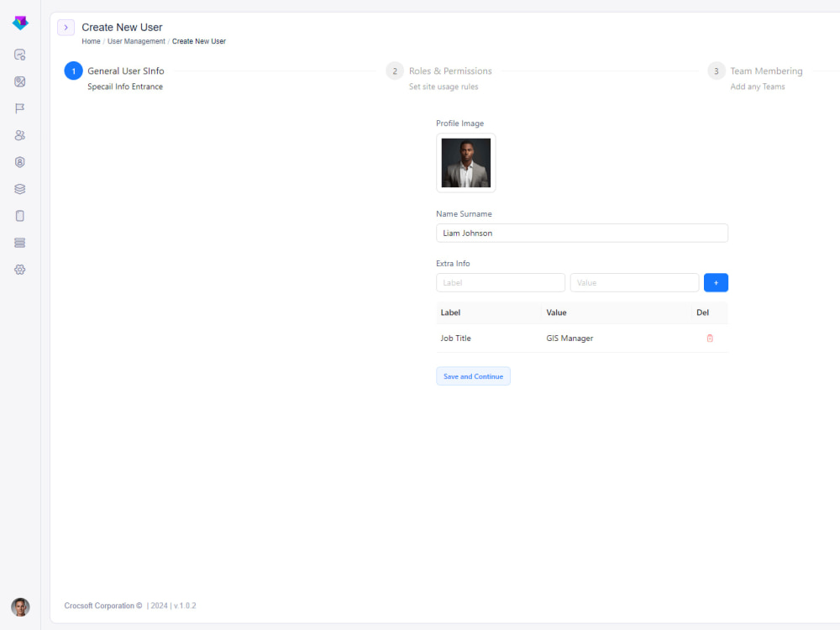Screen dimensions: 840x630
Task: Open the server rows sidebar icon
Action: pos(20,243)
